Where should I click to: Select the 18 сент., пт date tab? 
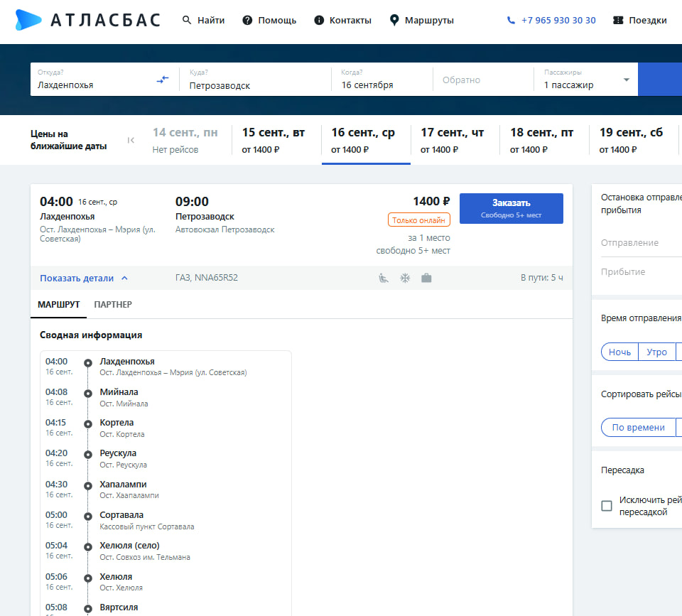pyautogui.click(x=545, y=140)
